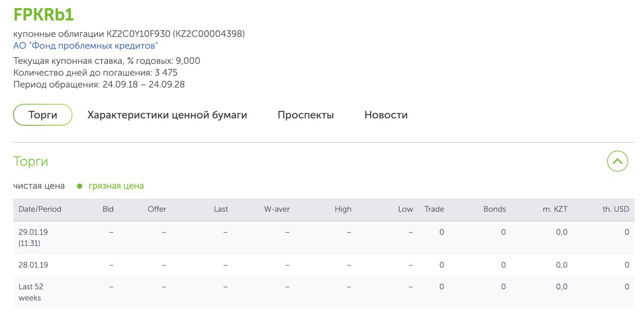644x317 pixels.
Task: Click the Торги section heading
Action: tap(31, 162)
